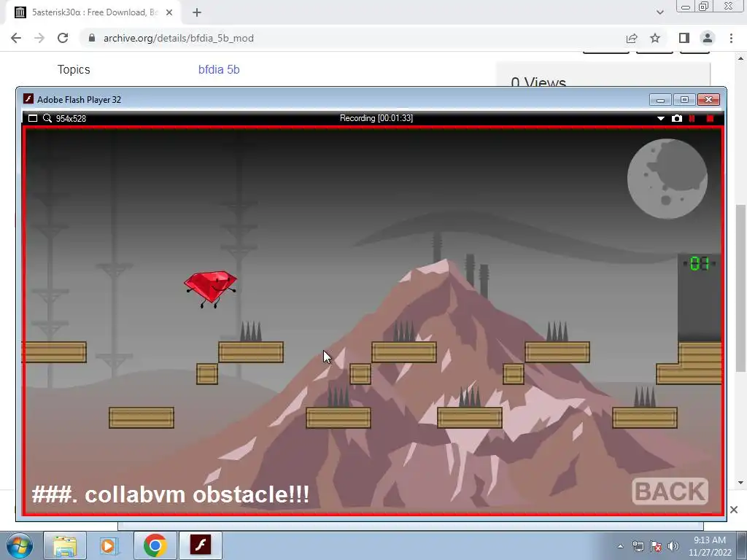Open Chrome three-dot menu
Image resolution: width=747 pixels, height=560 pixels.
click(731, 38)
